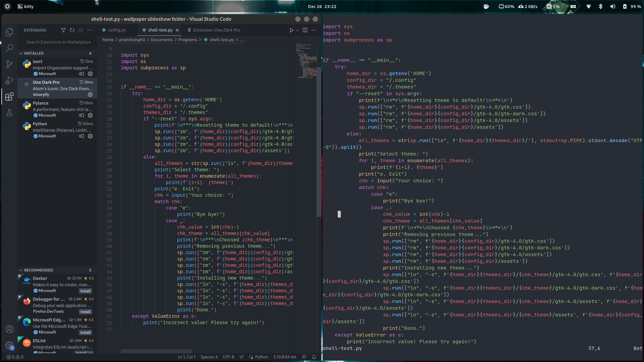
Task: Open settings gear for the One Dark Pro extension
Action: (90, 95)
